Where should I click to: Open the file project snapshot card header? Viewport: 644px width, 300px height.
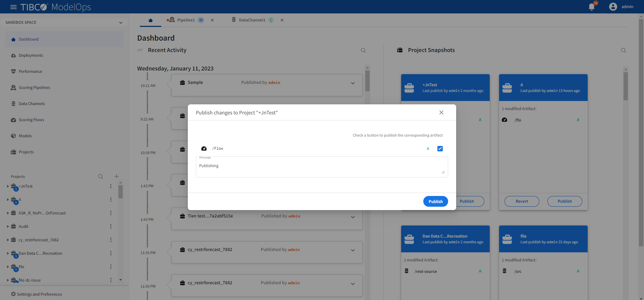point(543,239)
